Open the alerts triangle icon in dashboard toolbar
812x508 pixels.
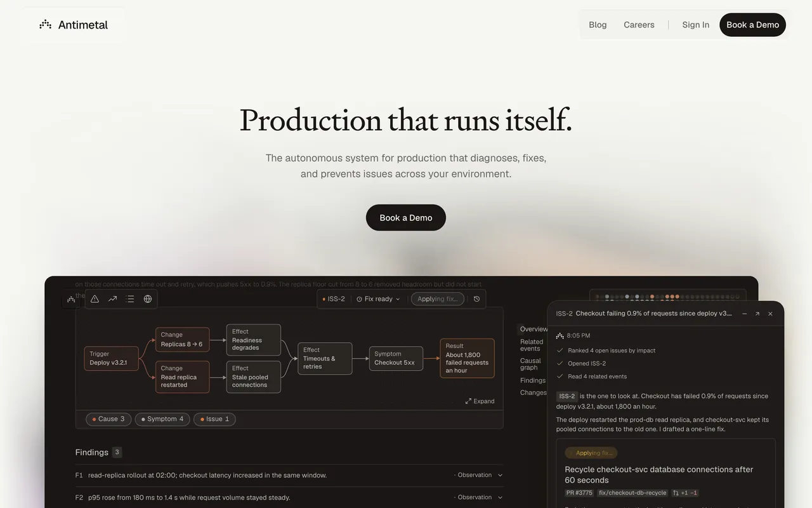tap(95, 299)
